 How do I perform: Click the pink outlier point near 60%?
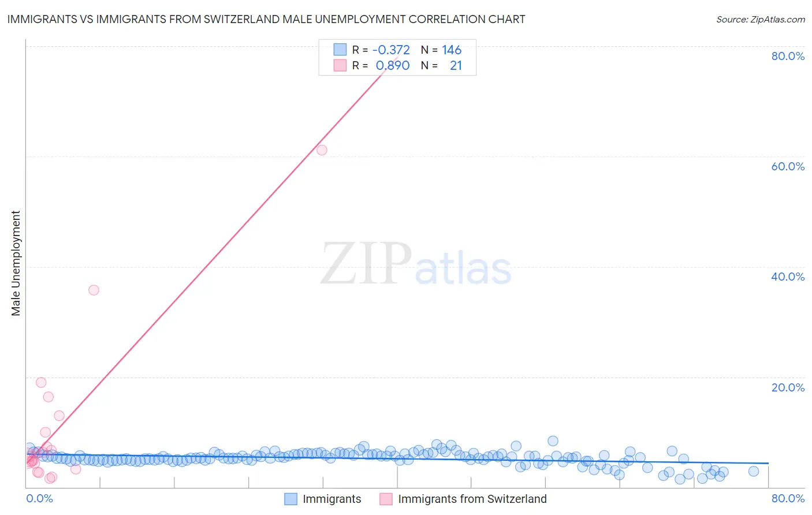[x=322, y=150]
